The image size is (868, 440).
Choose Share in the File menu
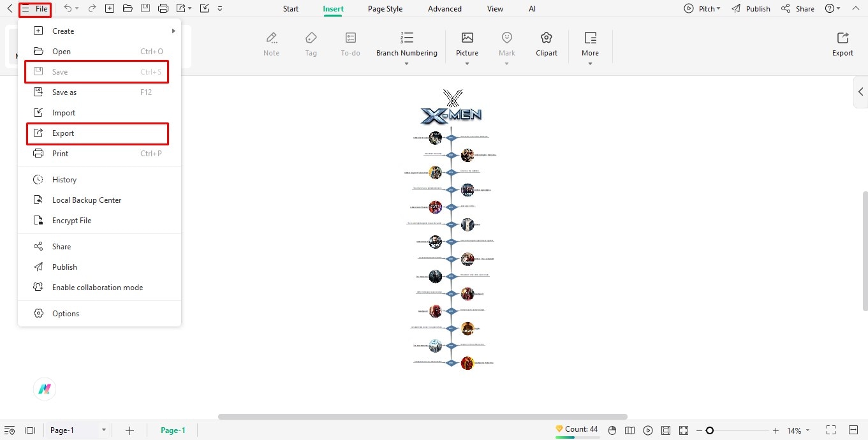[x=99, y=246]
